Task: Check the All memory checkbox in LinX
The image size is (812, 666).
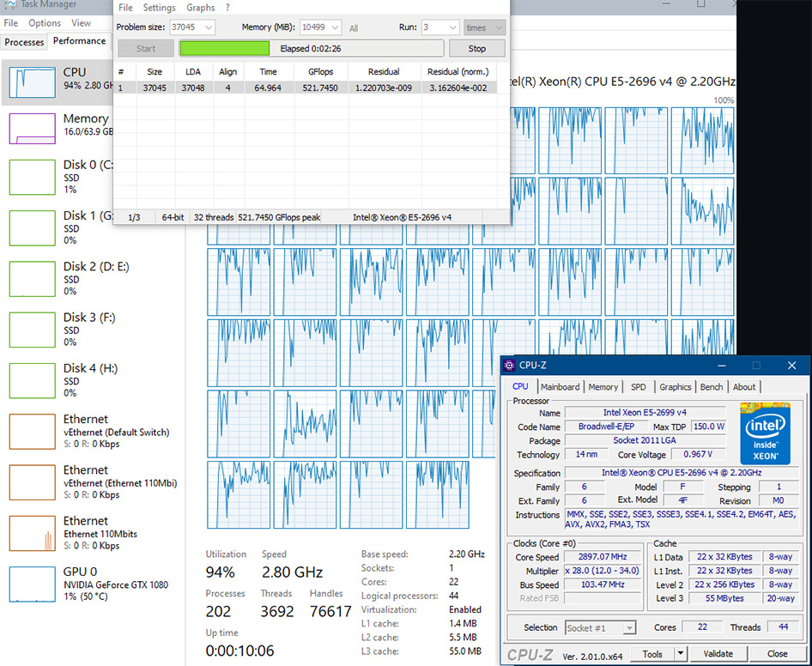Action: [352, 27]
